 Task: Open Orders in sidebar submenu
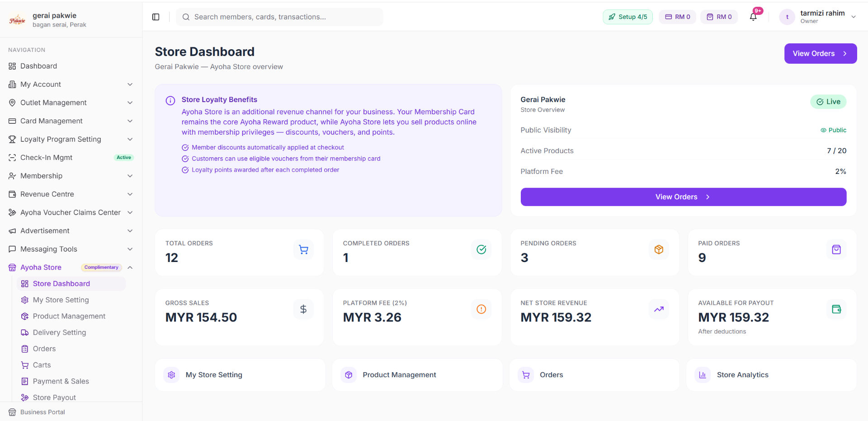coord(71,349)
